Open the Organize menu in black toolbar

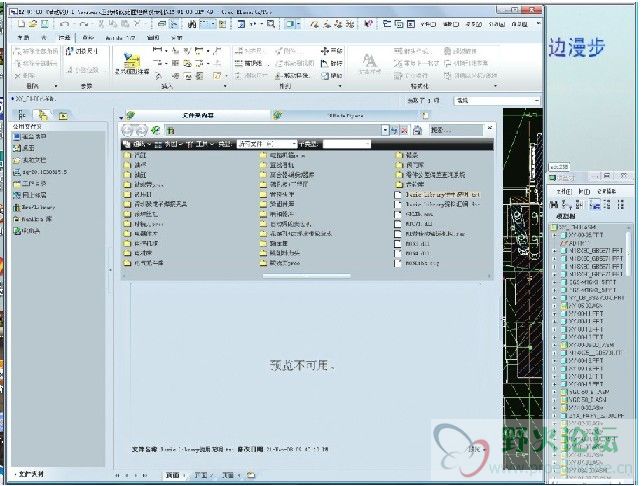(136, 144)
